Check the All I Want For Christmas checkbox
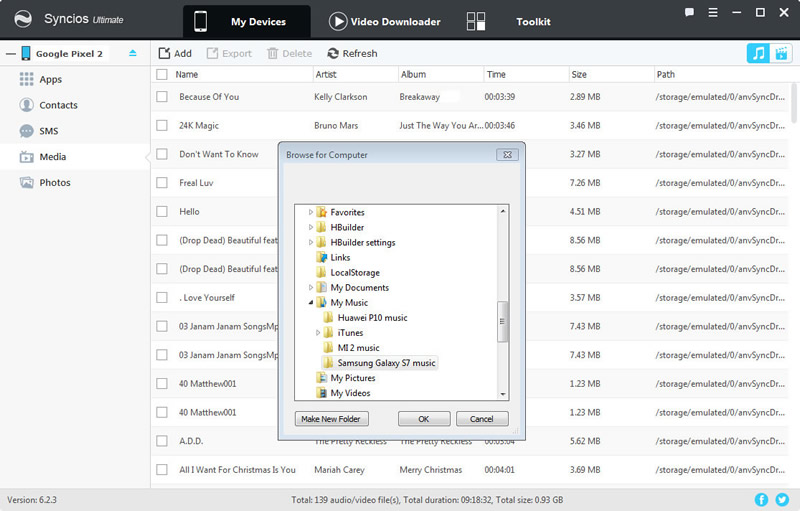 click(x=162, y=469)
